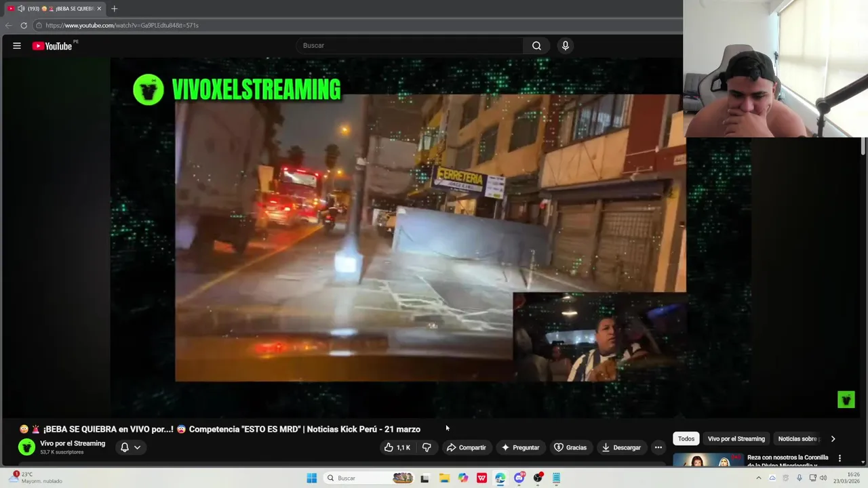Click the 53,7 K suscriptores text
Viewport: 868px width, 488px height.
click(x=62, y=452)
